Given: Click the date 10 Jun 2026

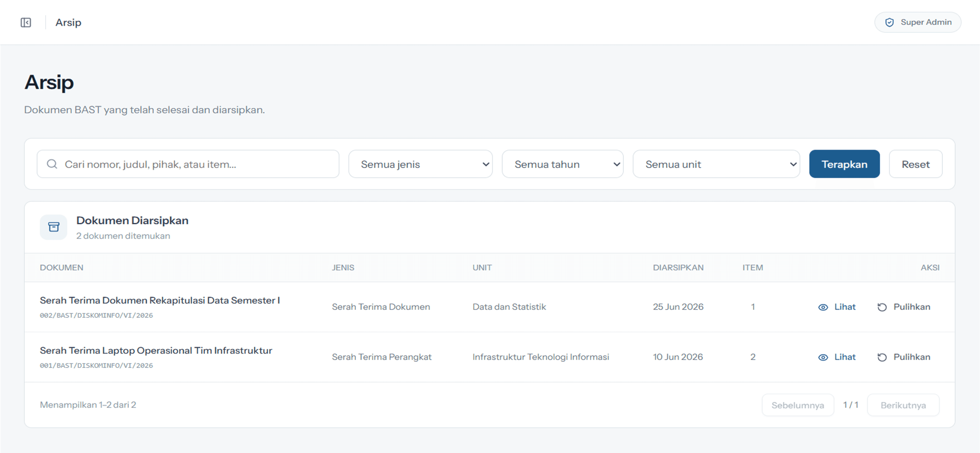Looking at the screenshot, I should point(678,357).
